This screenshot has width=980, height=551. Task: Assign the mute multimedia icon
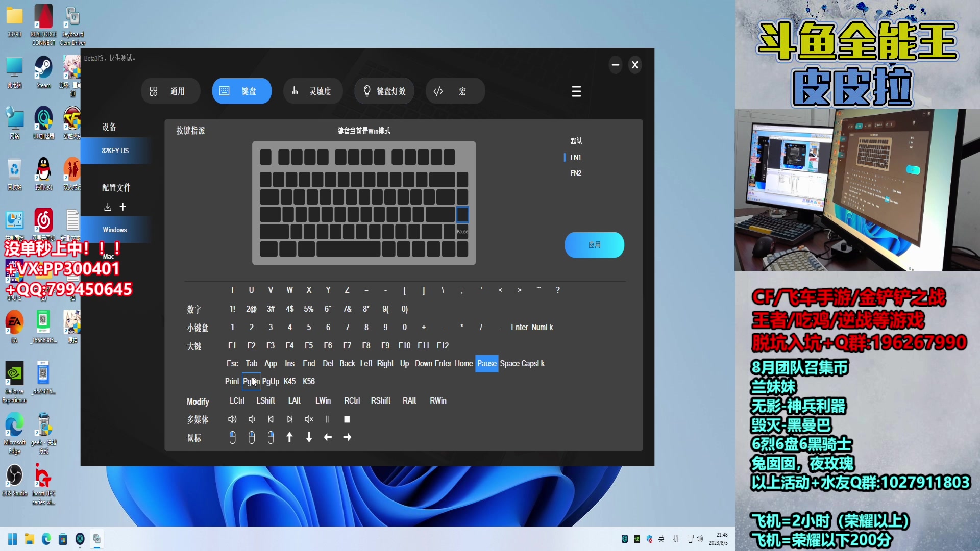click(309, 419)
